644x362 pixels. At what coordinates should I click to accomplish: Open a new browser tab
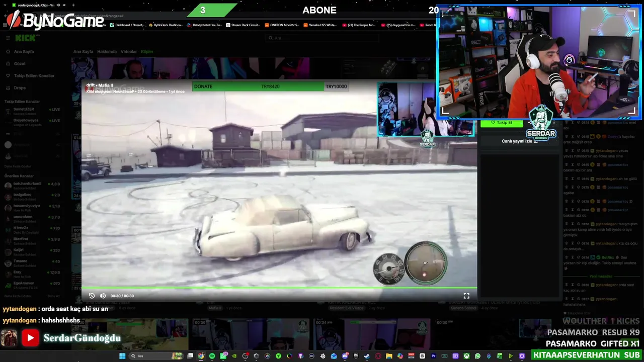[73, 5]
